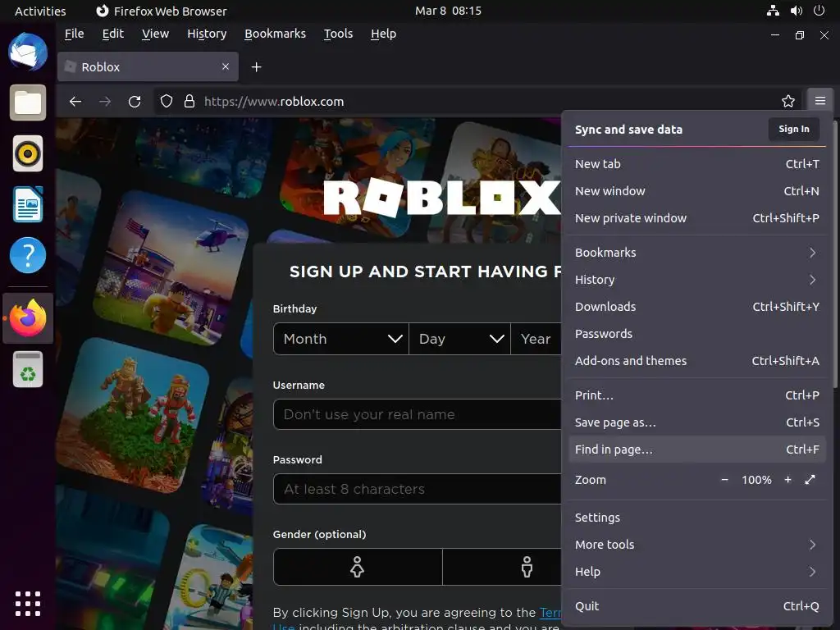840x630 pixels.
Task: Click the Sign In button for sync
Action: (x=793, y=129)
